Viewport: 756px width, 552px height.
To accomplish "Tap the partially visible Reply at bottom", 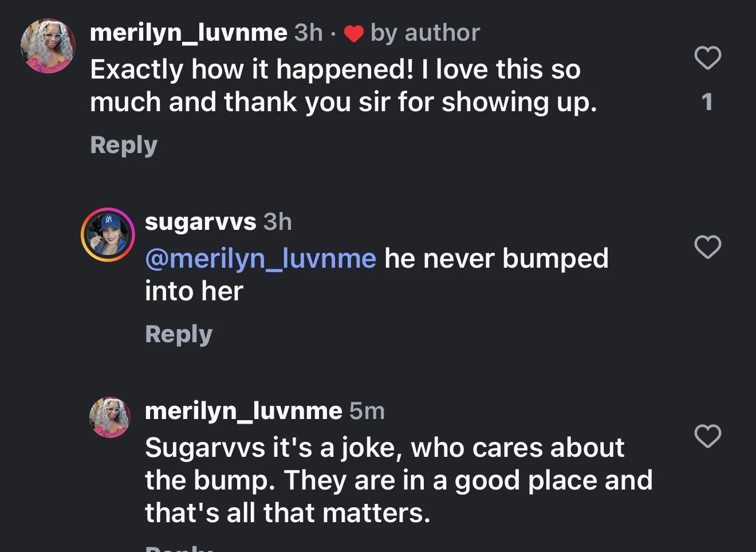I will (179, 549).
